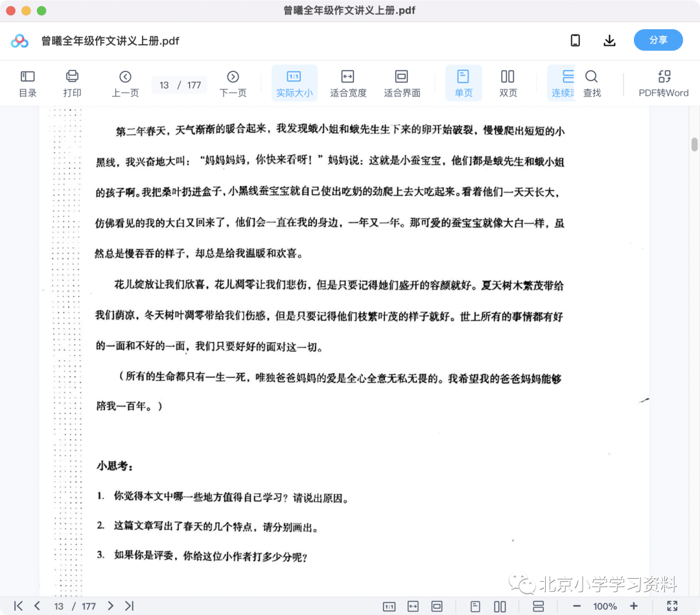The height and width of the screenshot is (615, 700).
Task: Click the mobile phone icon in header
Action: pos(576,41)
